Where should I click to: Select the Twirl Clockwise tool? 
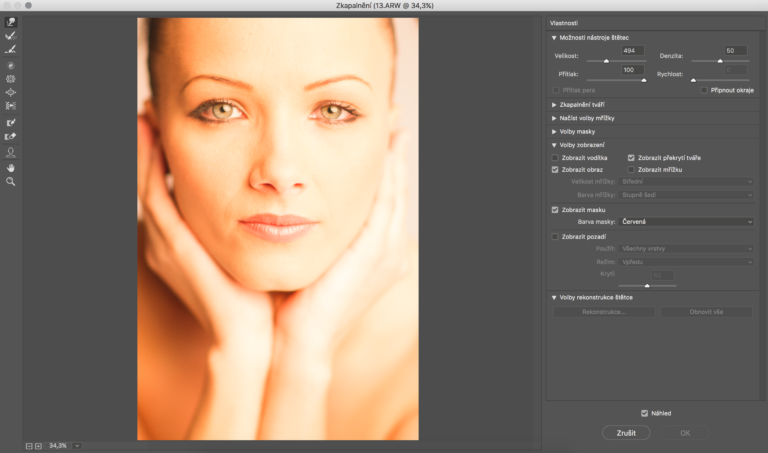point(11,65)
